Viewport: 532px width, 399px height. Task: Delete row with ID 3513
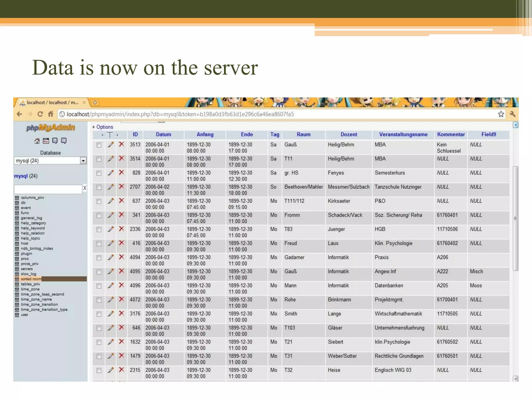tap(121, 144)
